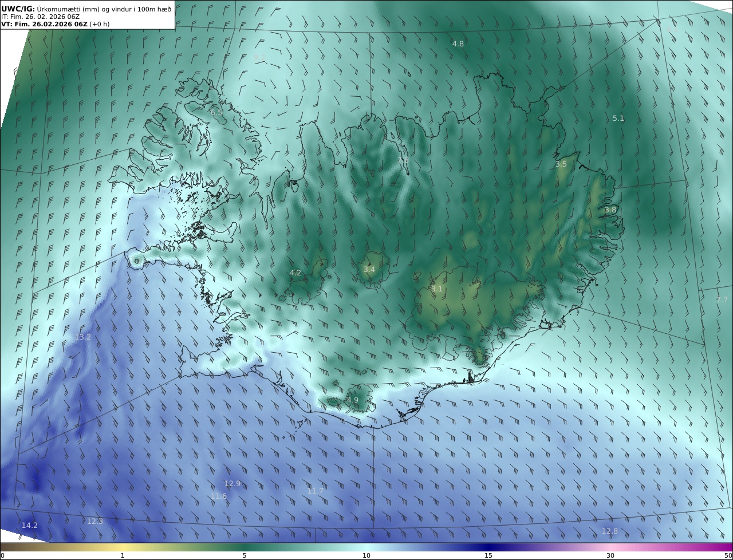The image size is (733, 560).
Task: Click the 3.1 value on the large southeast glacier
Action: [437, 289]
